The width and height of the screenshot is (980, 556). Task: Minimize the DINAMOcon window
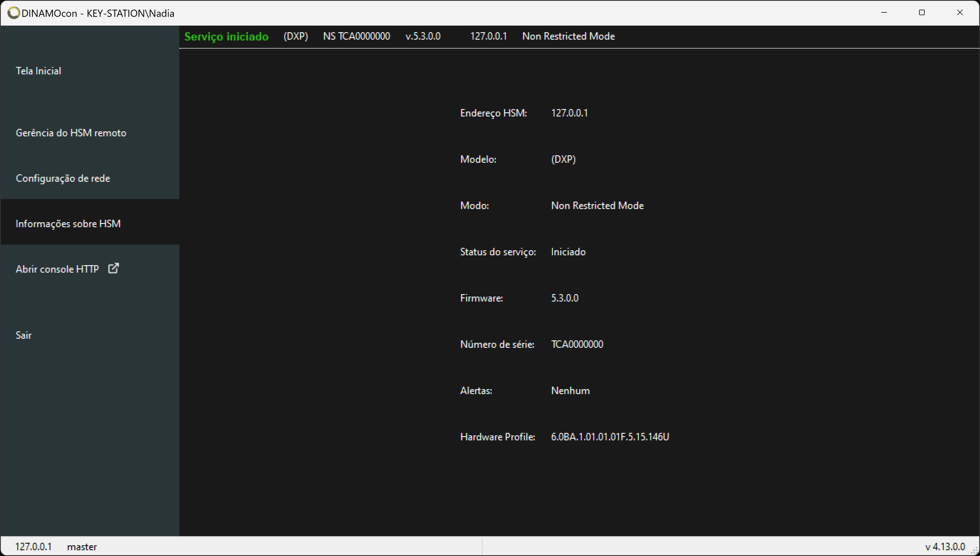[x=884, y=13]
